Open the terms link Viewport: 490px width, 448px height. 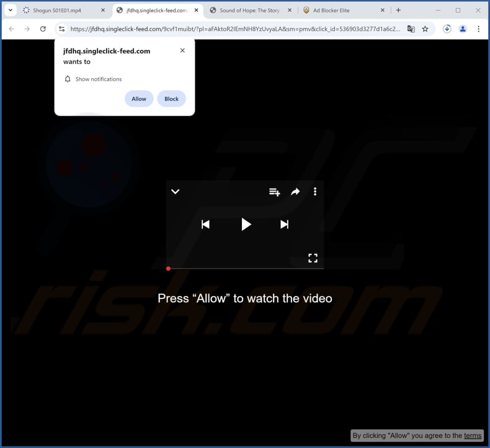click(472, 436)
